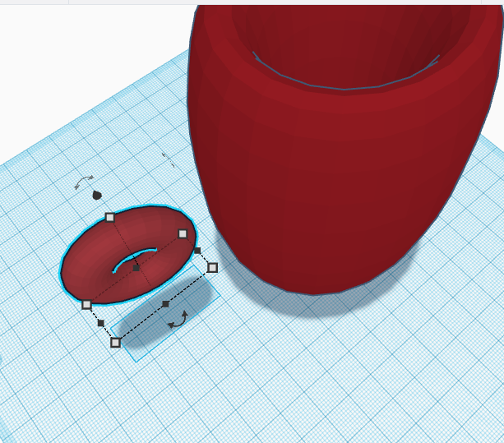The image size is (504, 443).
Task: Click the white height handle atop the torus
Action: point(110,218)
